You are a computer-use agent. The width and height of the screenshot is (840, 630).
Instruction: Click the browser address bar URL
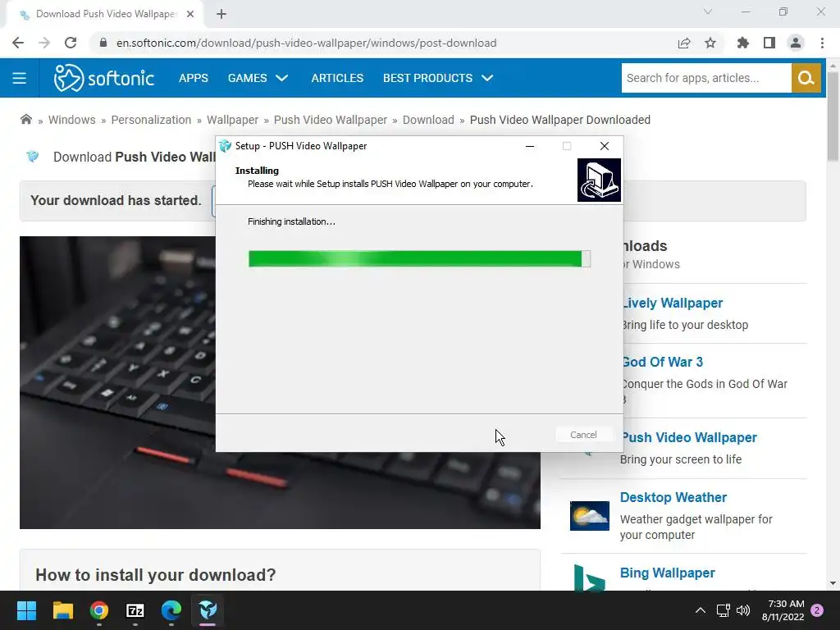(307, 43)
